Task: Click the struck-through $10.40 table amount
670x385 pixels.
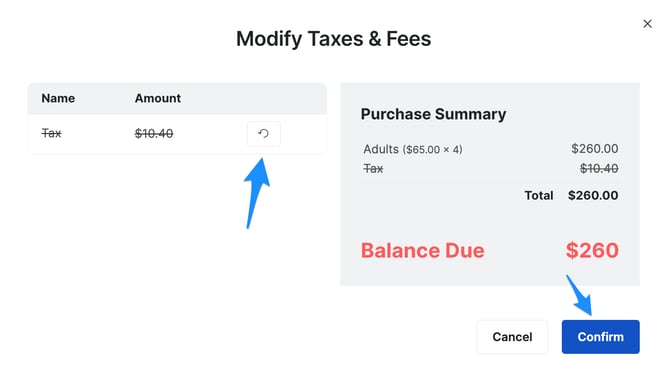Action: pyautogui.click(x=154, y=134)
